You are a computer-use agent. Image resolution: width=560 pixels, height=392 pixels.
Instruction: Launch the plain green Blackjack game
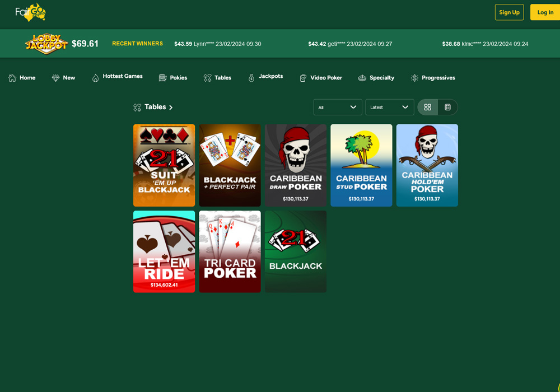[295, 251]
